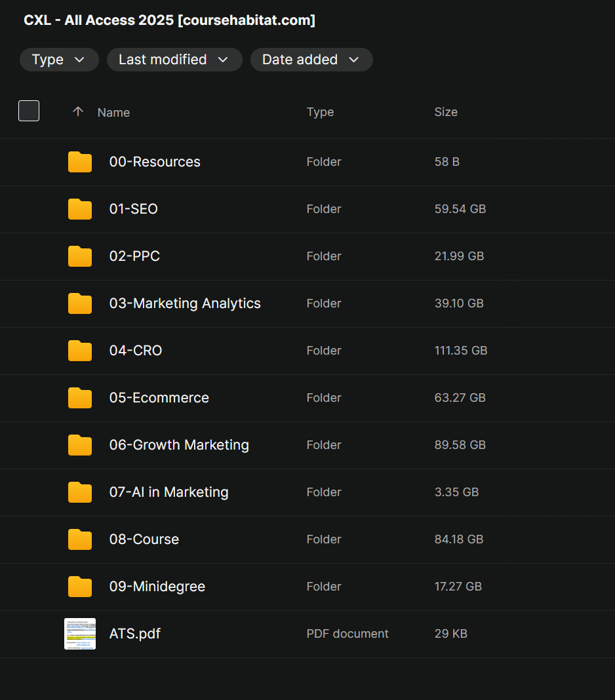Click the 09-Minidegree folder icon

point(80,586)
